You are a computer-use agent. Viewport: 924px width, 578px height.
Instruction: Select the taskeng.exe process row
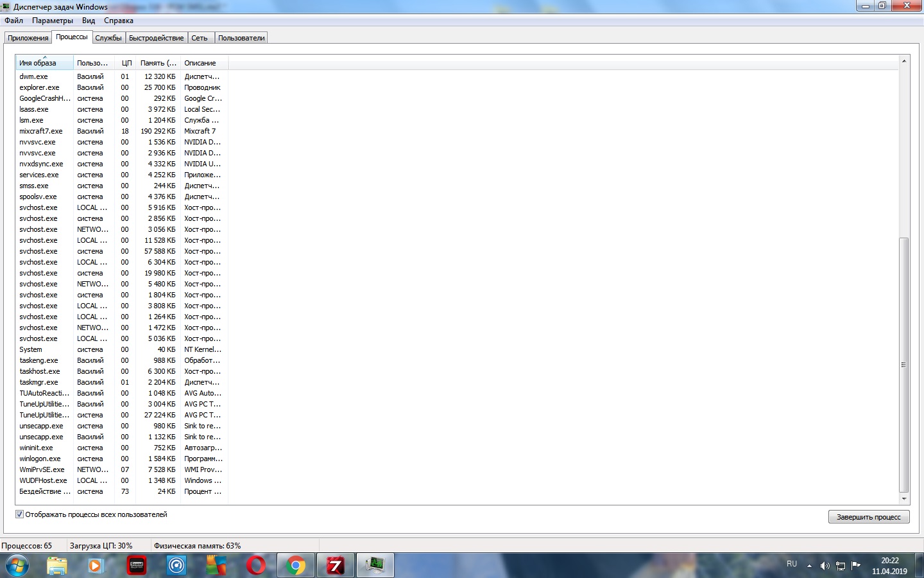[x=122, y=360]
